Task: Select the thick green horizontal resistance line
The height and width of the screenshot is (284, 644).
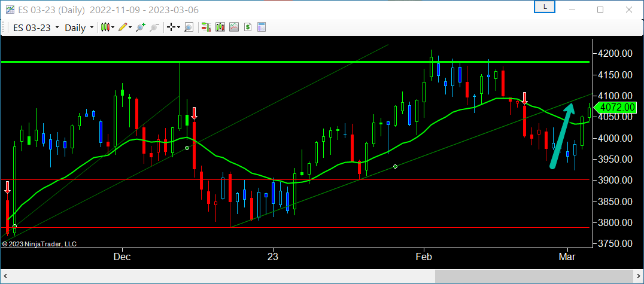Action: [x=296, y=62]
